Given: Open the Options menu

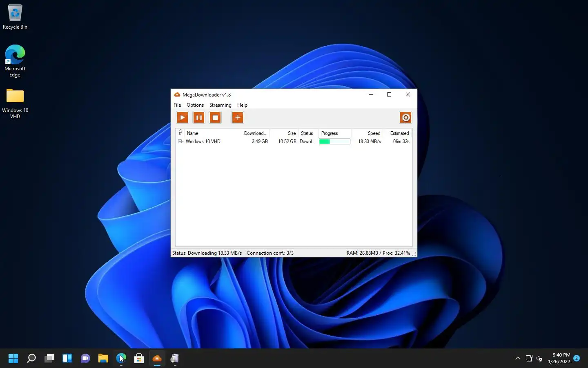Looking at the screenshot, I should (195, 105).
